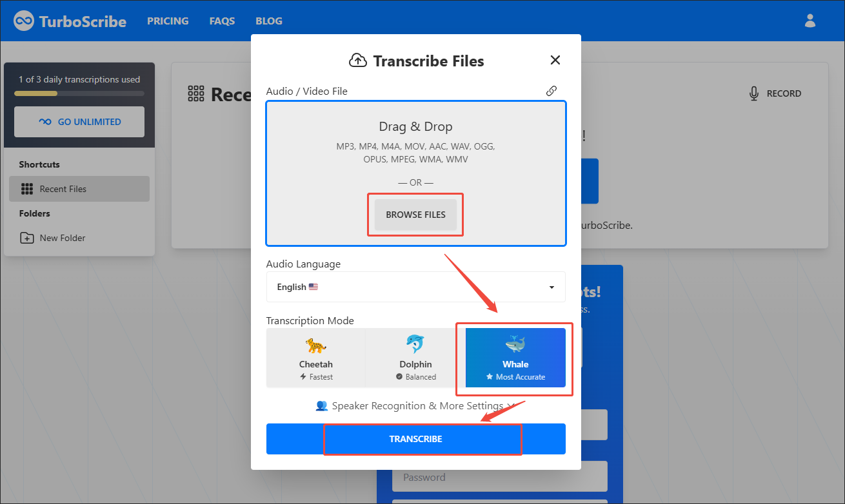Click the Audio / Video File label
Screen dimensions: 845x504
[307, 91]
